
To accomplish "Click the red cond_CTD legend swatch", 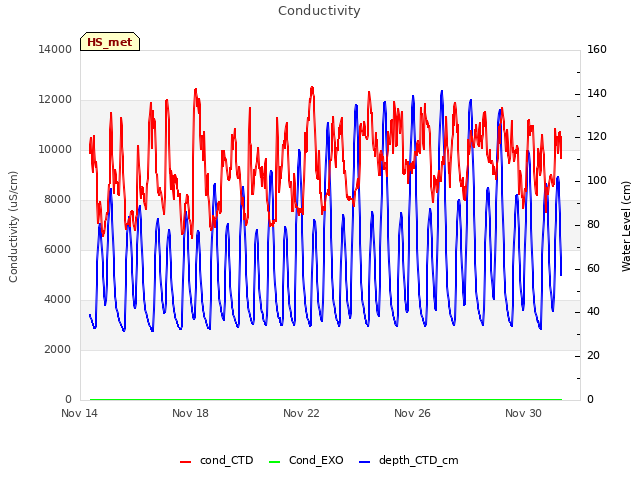I will pyautogui.click(x=185, y=462).
